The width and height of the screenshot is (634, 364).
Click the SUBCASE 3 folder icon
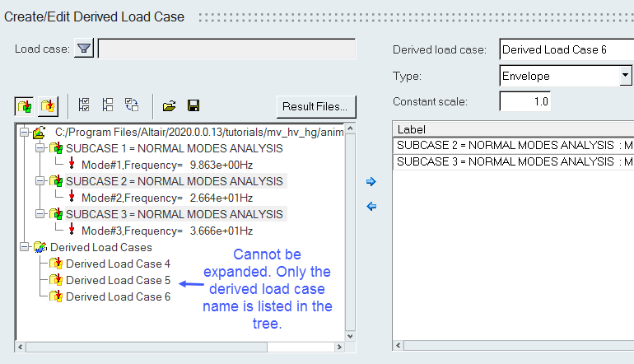pyautogui.click(x=56, y=213)
